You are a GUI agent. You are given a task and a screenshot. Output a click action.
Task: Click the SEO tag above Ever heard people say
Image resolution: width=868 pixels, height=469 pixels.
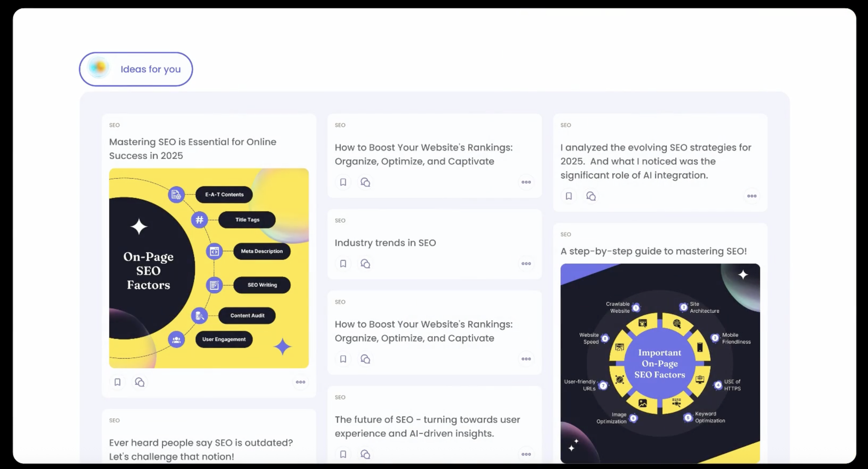point(114,420)
